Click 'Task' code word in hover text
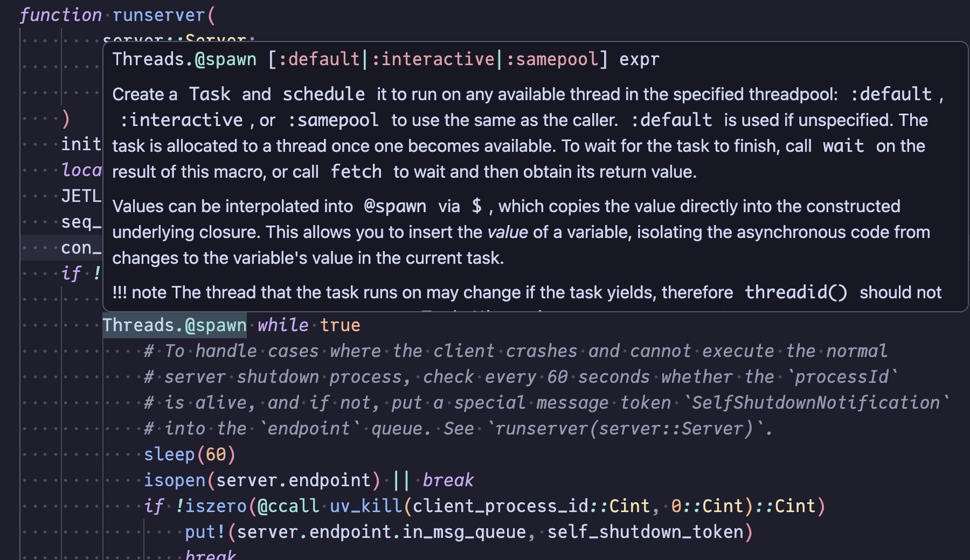The image size is (970, 560). [210, 94]
